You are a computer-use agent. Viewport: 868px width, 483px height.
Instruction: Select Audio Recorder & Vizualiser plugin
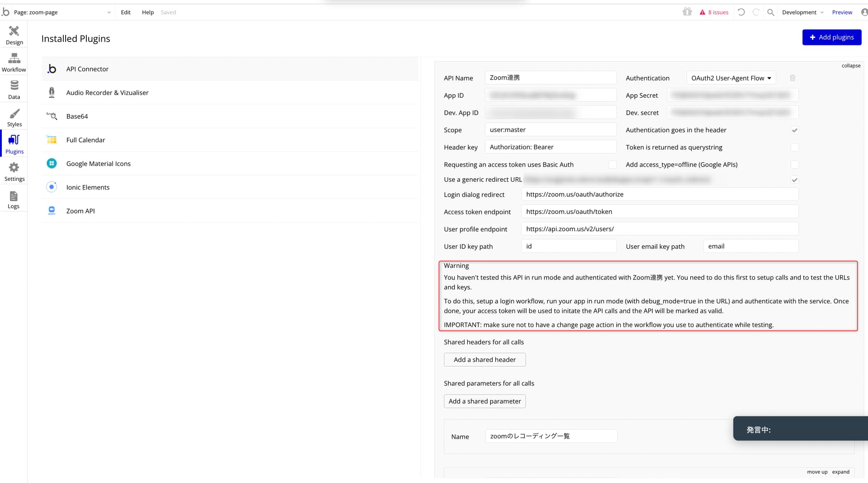coord(230,92)
